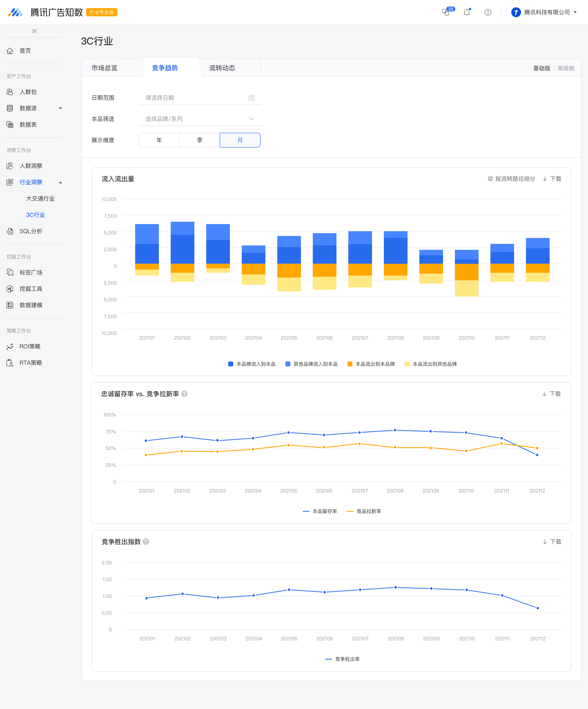The width and height of the screenshot is (588, 709).
Task: Open help tooltip next to 忠诚留存率 title
Action: point(184,394)
